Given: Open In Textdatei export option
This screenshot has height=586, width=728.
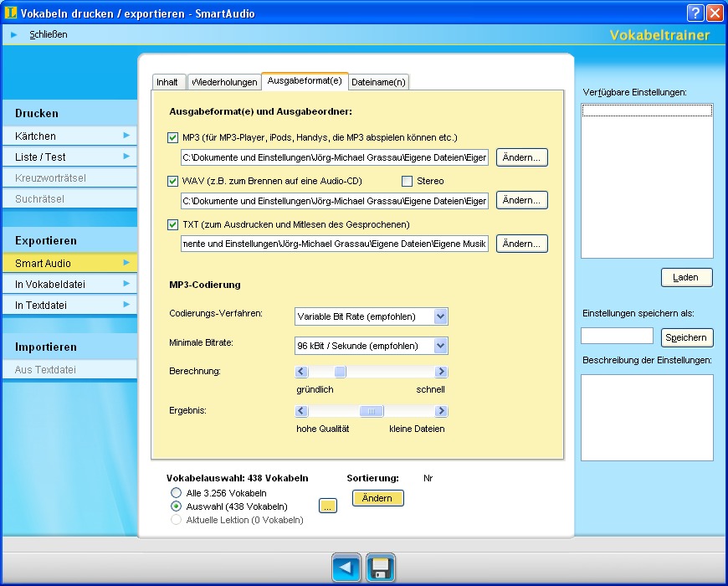Looking at the screenshot, I should (69, 305).
